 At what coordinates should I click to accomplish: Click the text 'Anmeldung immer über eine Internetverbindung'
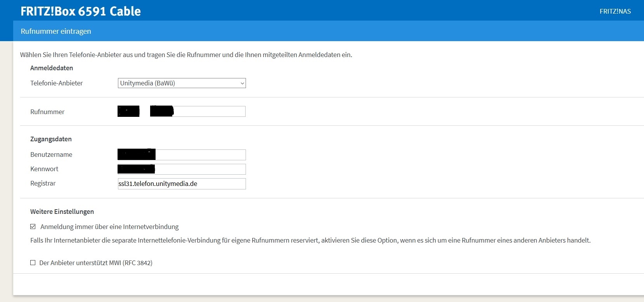(x=109, y=227)
